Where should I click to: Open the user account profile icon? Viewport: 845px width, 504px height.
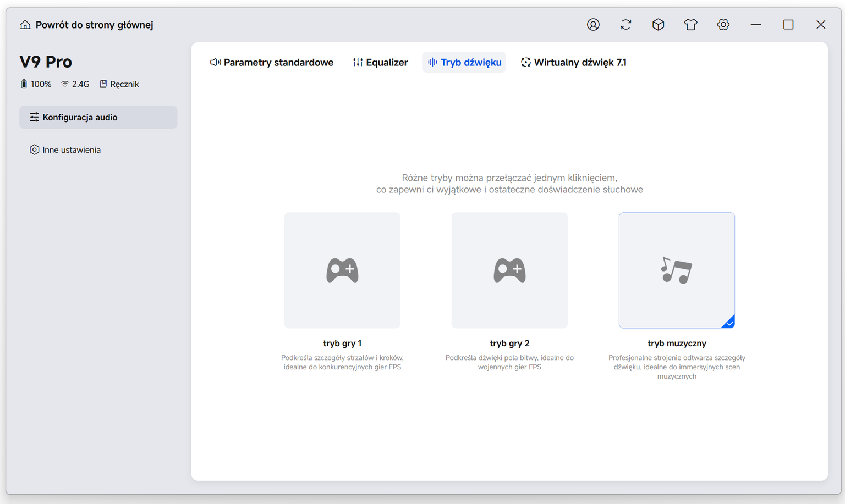point(593,25)
